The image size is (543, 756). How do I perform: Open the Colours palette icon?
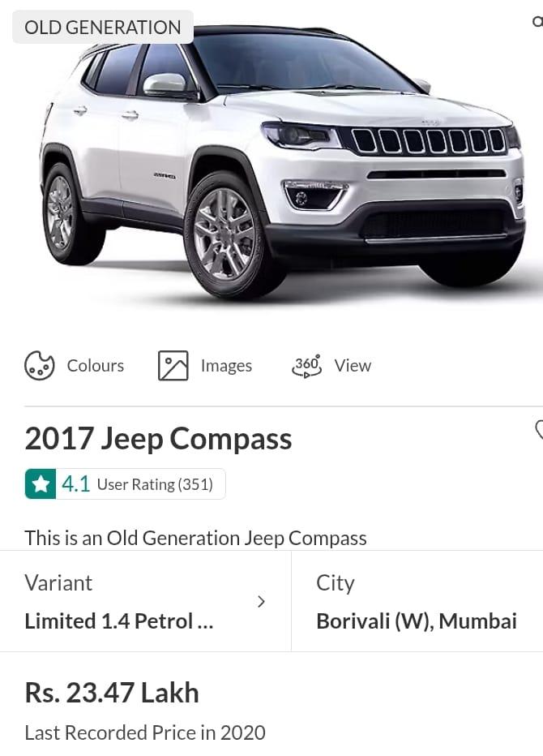click(x=39, y=366)
